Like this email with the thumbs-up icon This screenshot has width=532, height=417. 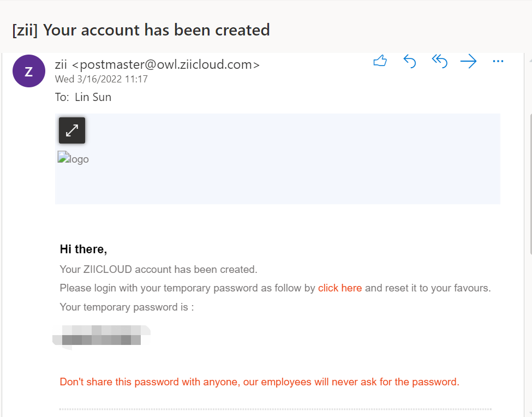380,61
